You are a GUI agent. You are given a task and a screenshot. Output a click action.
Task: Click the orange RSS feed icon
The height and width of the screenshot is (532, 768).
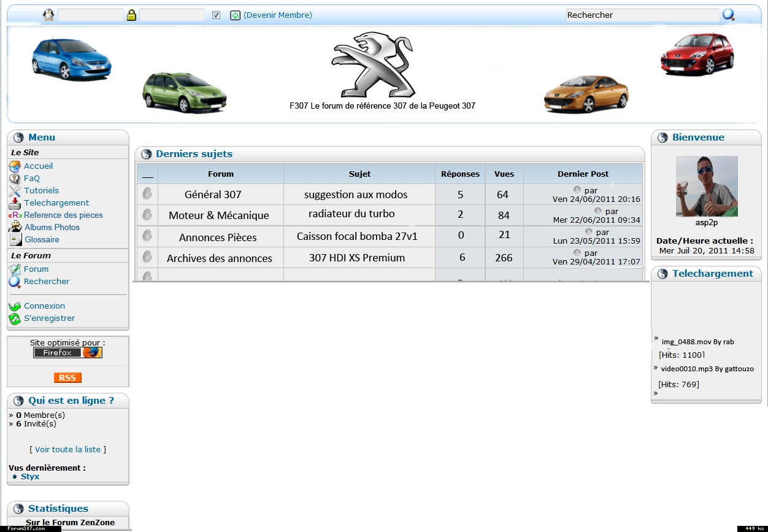[x=67, y=377]
